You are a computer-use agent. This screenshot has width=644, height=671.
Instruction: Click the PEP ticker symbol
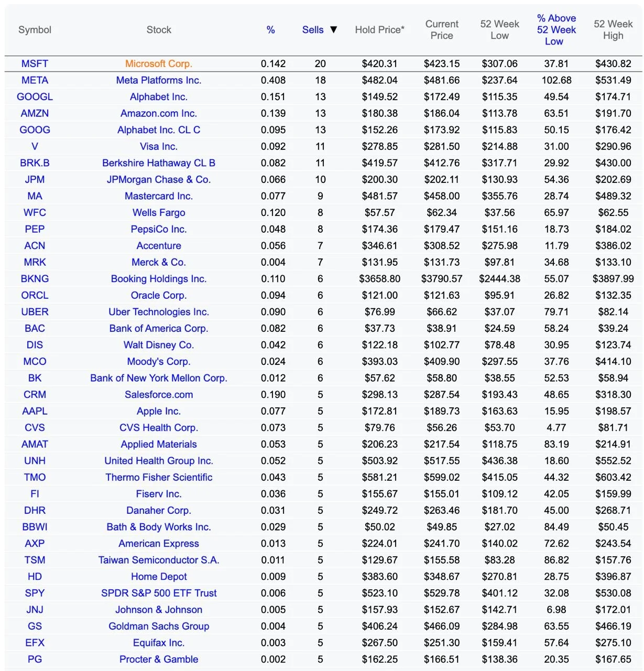pos(35,229)
